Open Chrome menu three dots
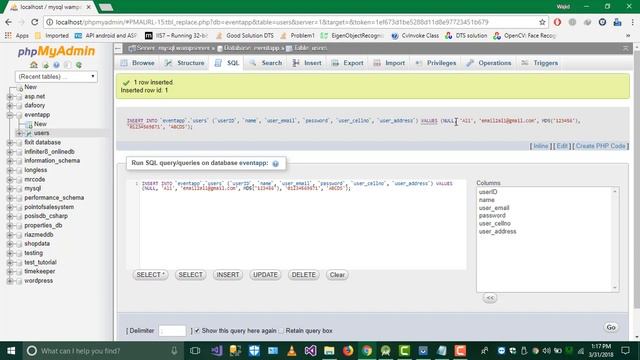The height and width of the screenshot is (360, 640). tap(633, 22)
